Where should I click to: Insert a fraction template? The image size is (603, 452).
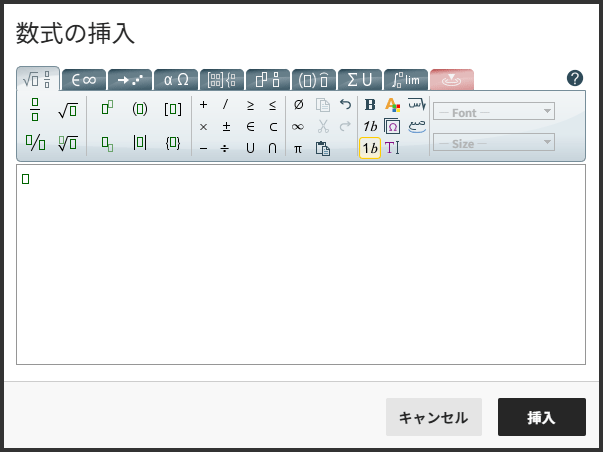35,109
